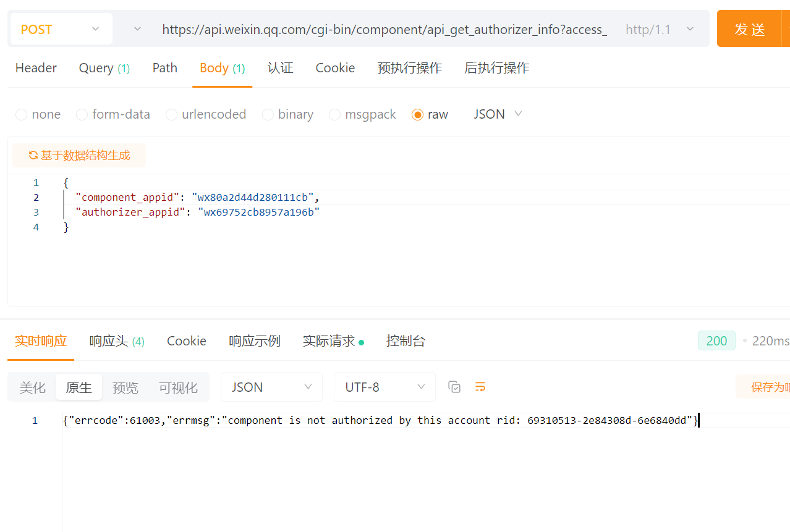Open the request Cookie tab
Screen dimensions: 790x532
pos(335,68)
